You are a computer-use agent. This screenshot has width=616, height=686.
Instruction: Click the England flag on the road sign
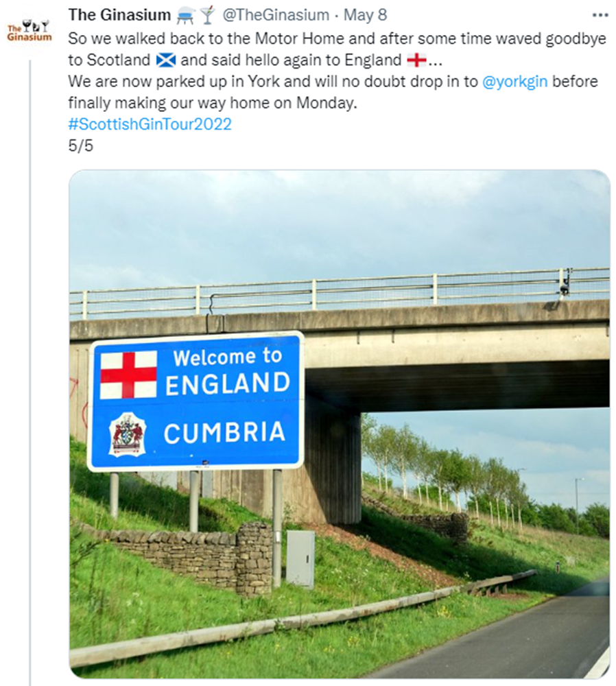pyautogui.click(x=128, y=375)
